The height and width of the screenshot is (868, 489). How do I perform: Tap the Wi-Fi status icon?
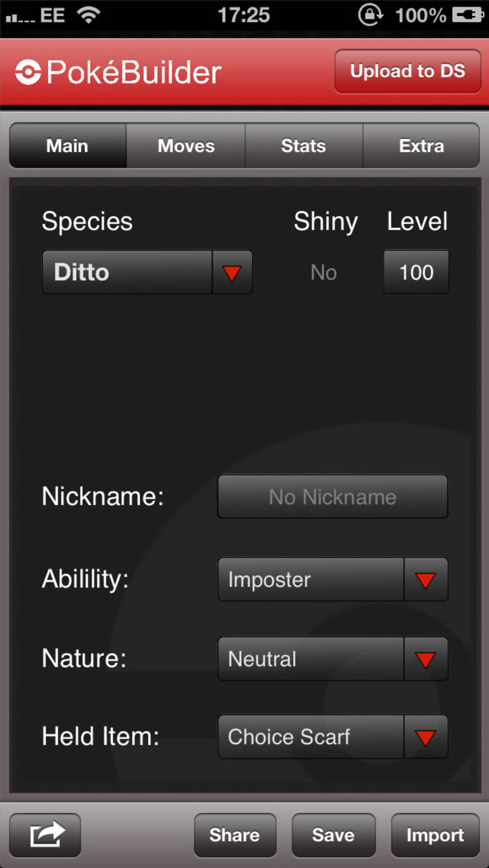pos(89,15)
